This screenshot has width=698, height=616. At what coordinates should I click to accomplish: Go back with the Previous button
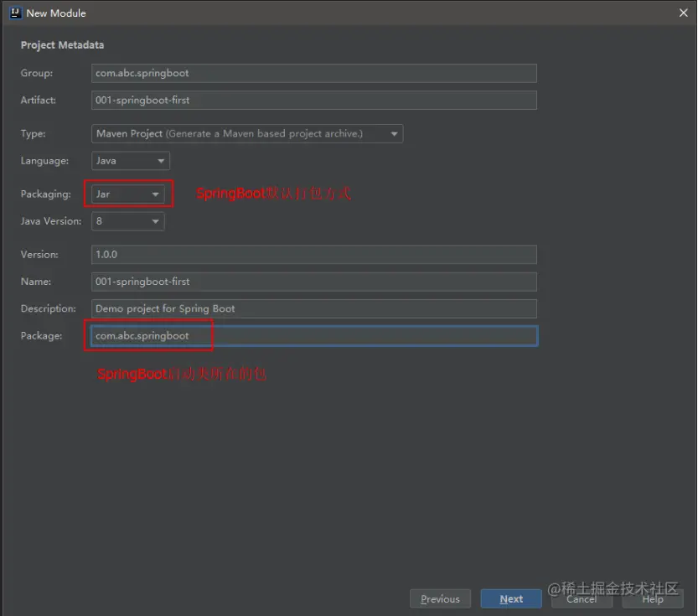pyautogui.click(x=440, y=599)
